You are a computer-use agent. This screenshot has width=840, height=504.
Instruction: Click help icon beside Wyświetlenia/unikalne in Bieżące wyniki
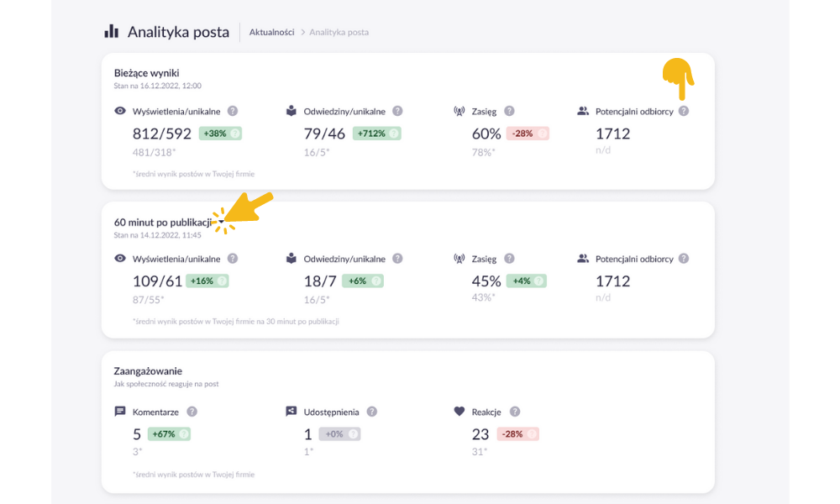pos(233,112)
